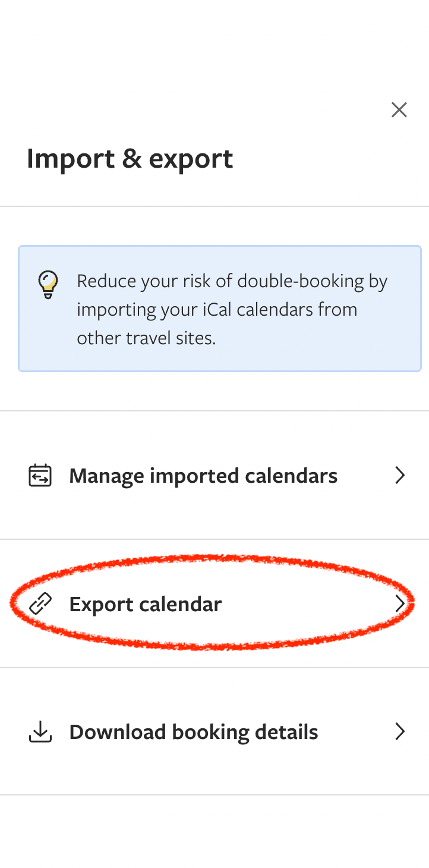Click the Download booking details label
Screen dimensions: 429x868
pos(194,732)
